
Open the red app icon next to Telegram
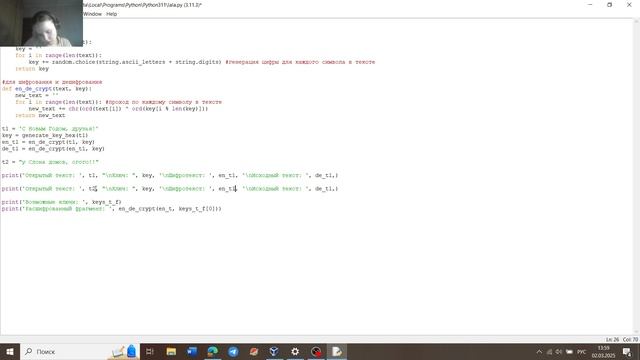point(254,351)
